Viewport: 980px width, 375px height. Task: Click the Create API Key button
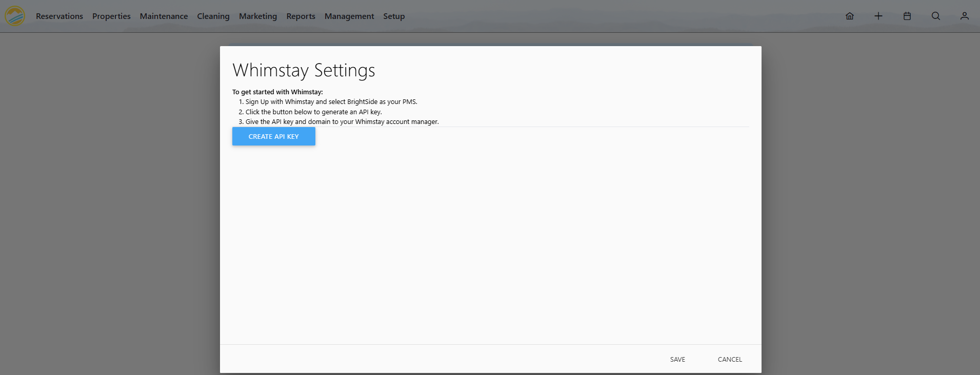[274, 136]
